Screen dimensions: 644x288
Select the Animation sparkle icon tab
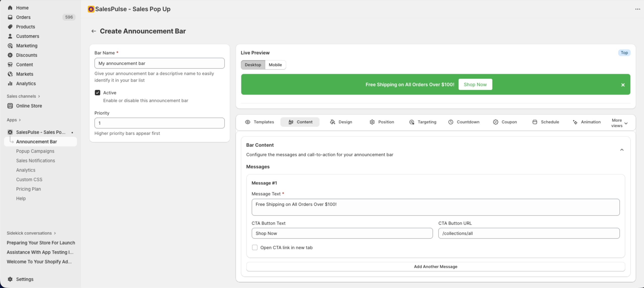click(x=575, y=122)
